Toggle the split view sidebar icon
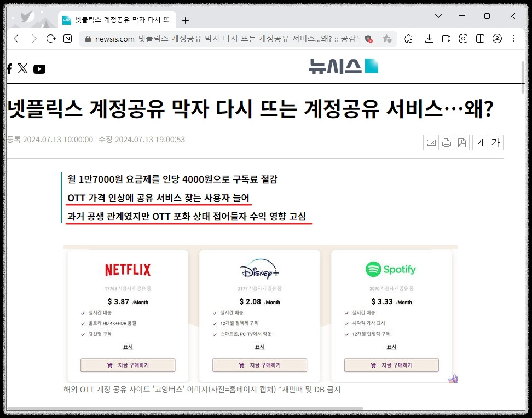 click(x=480, y=39)
